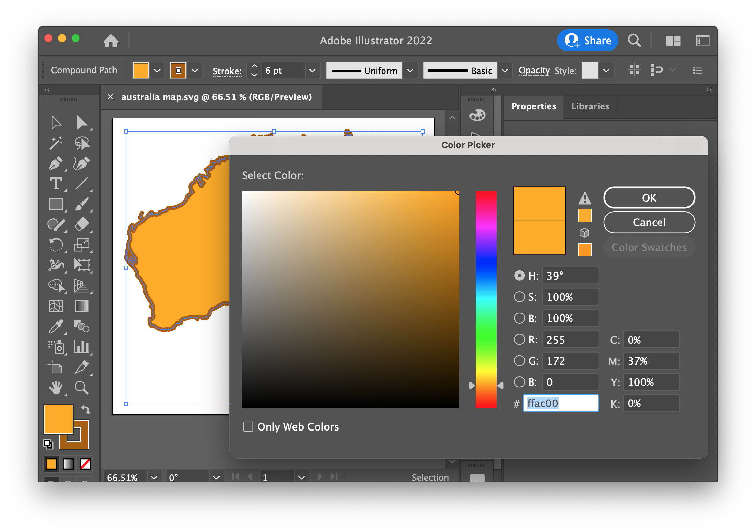The image size is (756, 532).
Task: Open the Basic brush definition dropdown
Action: 505,71
